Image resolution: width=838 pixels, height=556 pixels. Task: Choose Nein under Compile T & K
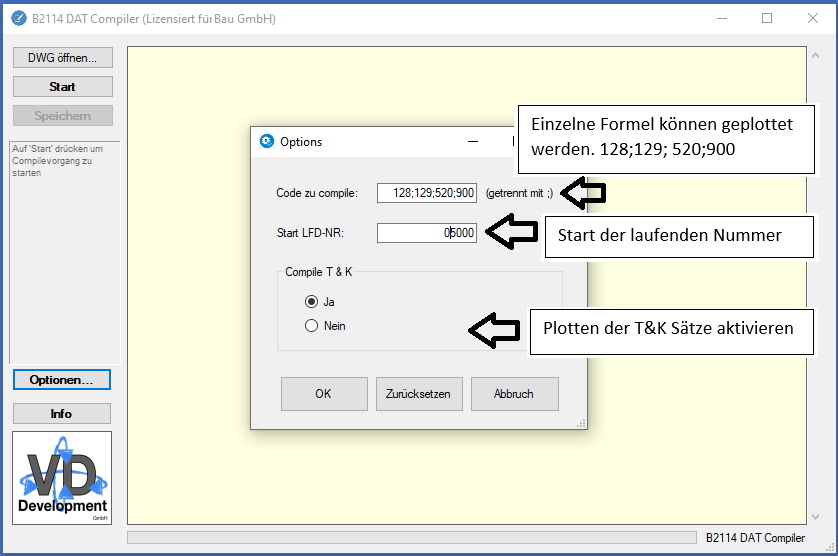[311, 326]
